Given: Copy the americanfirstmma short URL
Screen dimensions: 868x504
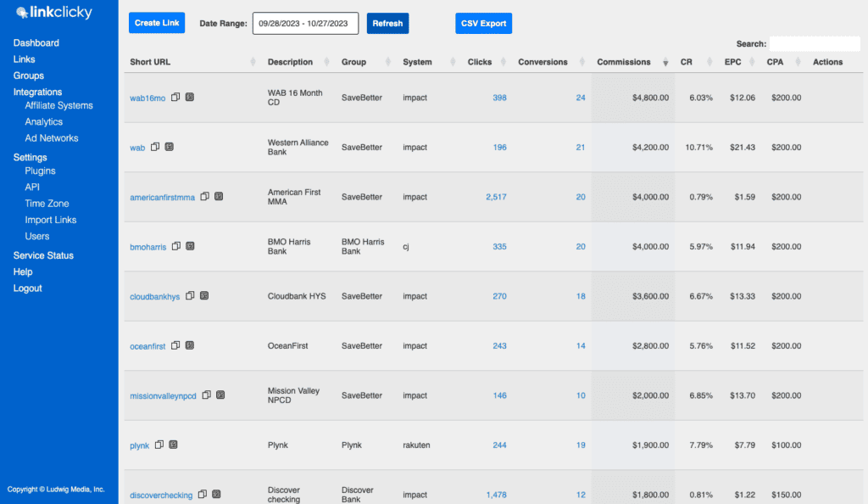Looking at the screenshot, I should pyautogui.click(x=204, y=197).
